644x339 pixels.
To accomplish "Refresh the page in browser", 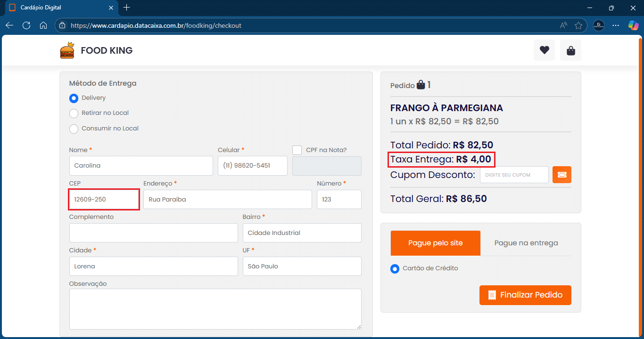I will [x=26, y=25].
